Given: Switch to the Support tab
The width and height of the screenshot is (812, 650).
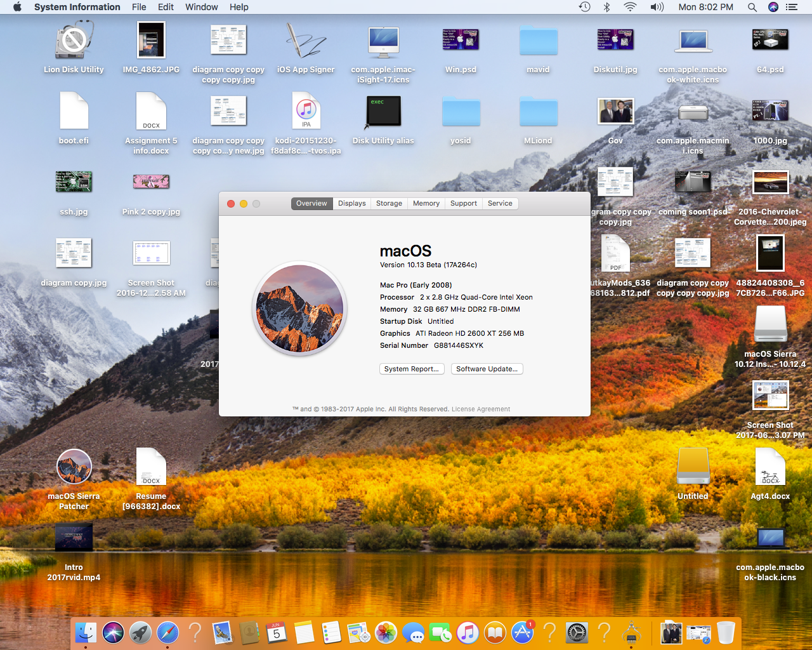Looking at the screenshot, I should [464, 204].
